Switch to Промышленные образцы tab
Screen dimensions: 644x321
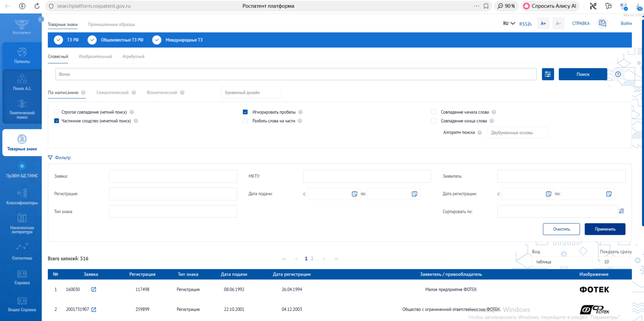coord(112,25)
